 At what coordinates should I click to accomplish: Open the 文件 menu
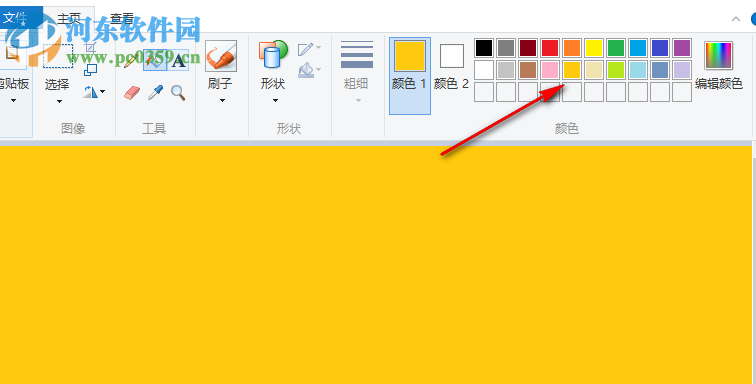tap(21, 17)
